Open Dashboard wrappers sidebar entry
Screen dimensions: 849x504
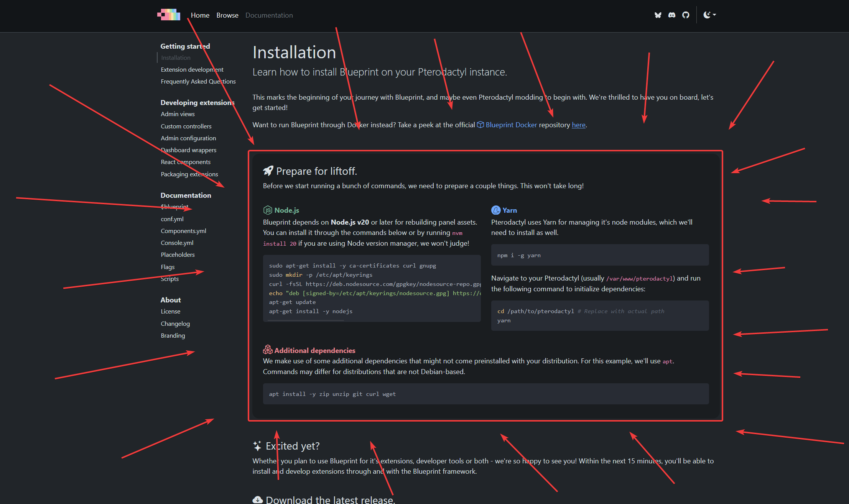coord(189,150)
